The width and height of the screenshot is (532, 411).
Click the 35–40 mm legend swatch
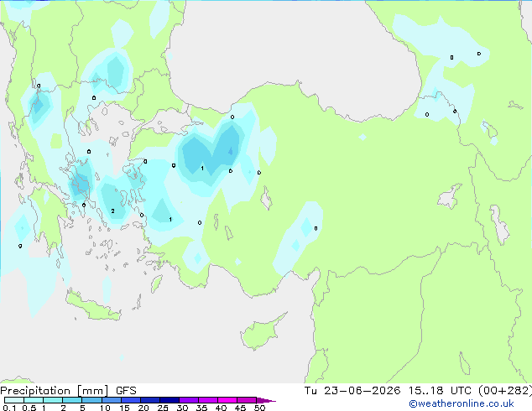208,400
